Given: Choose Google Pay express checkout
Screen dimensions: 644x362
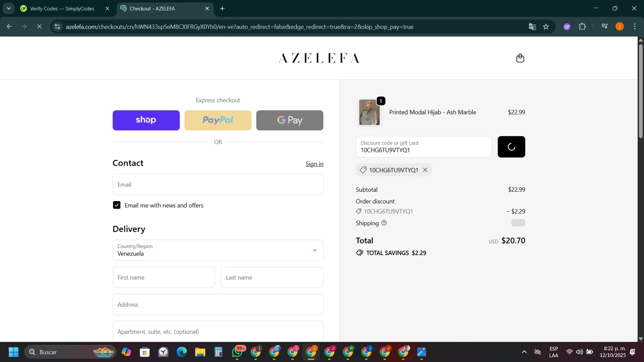Looking at the screenshot, I should tap(290, 120).
